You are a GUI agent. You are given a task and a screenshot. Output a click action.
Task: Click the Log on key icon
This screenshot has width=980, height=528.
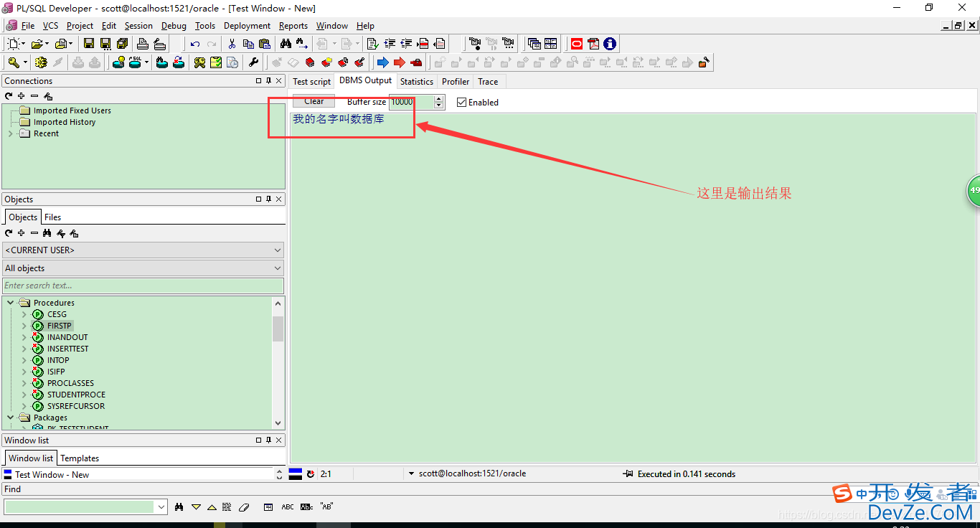coord(14,62)
